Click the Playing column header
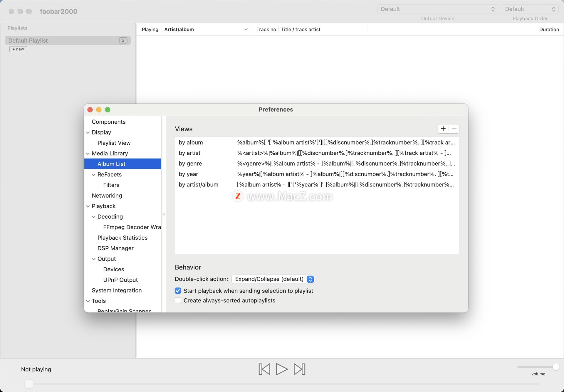 (150, 29)
